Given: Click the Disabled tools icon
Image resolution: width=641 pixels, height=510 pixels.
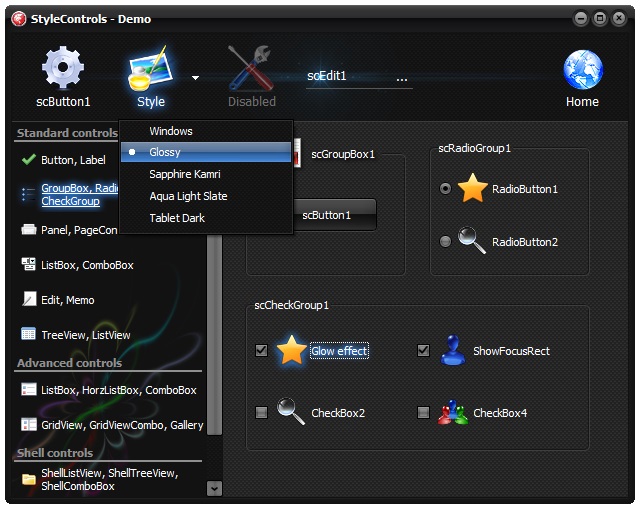Looking at the screenshot, I should [x=251, y=68].
